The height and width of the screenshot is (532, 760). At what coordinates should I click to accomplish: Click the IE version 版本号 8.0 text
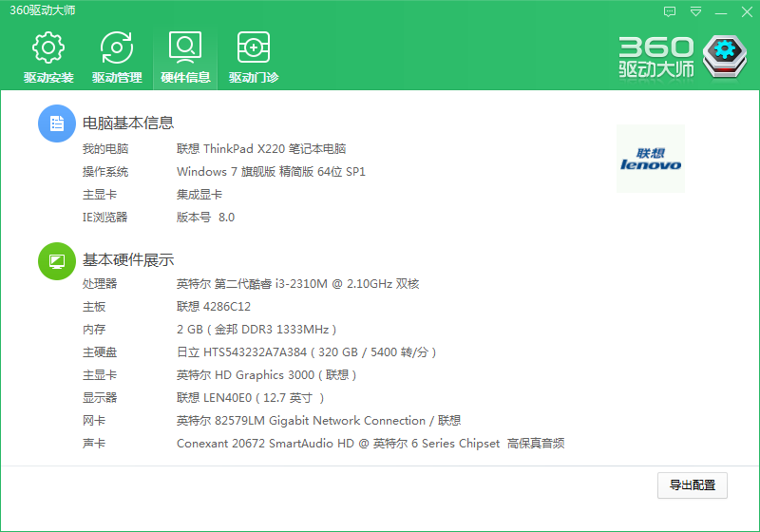coord(205,217)
